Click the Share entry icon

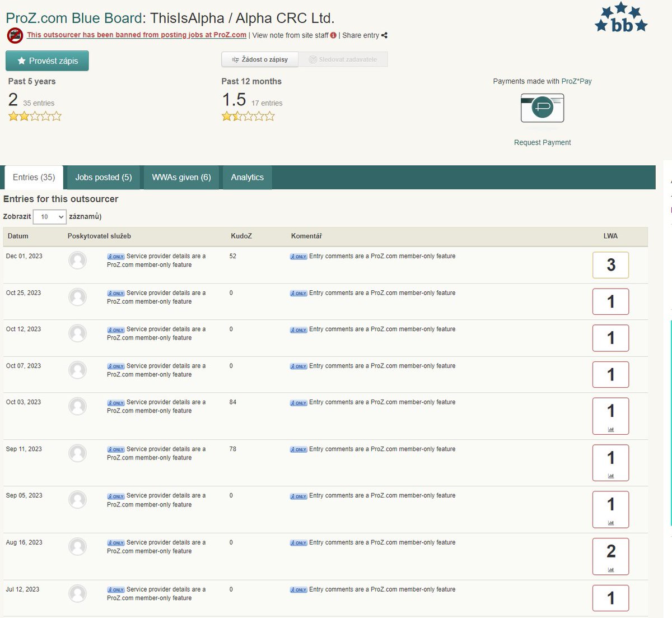(384, 35)
